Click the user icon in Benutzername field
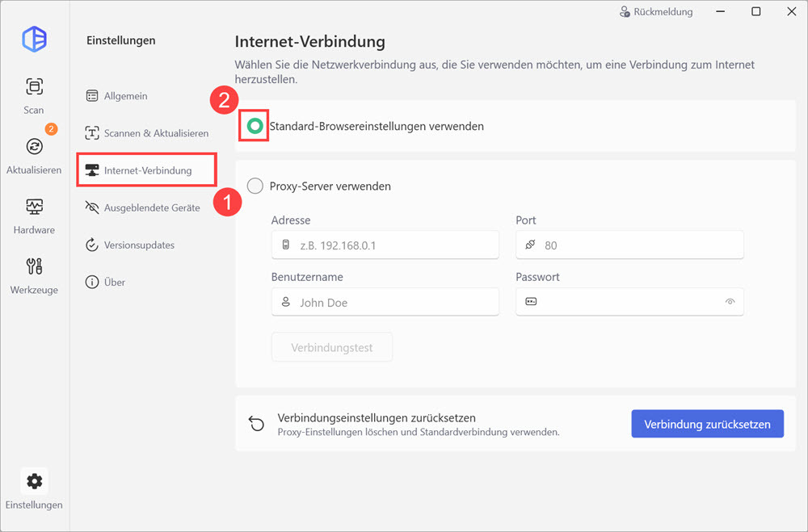808x532 pixels. point(286,302)
